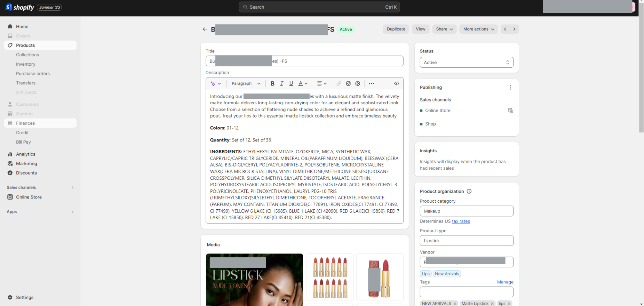
Task: Remove the NEW ARRIVALS tag
Action: tap(455, 304)
